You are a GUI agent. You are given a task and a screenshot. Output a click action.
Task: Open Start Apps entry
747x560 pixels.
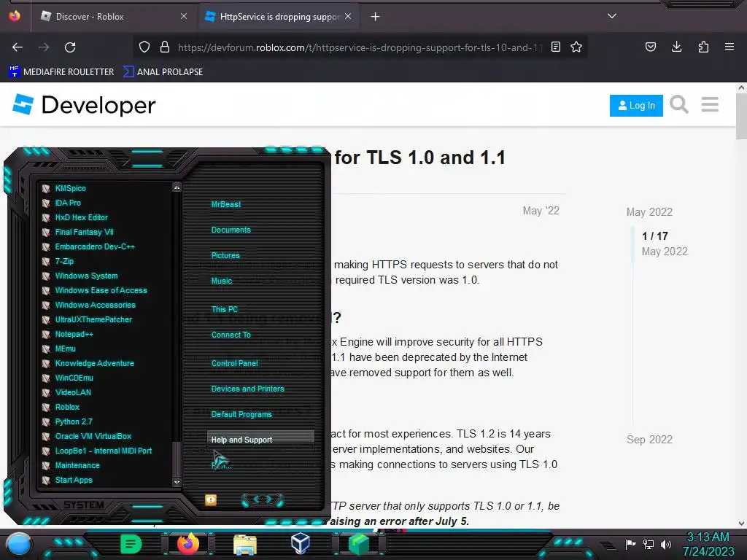tap(74, 480)
